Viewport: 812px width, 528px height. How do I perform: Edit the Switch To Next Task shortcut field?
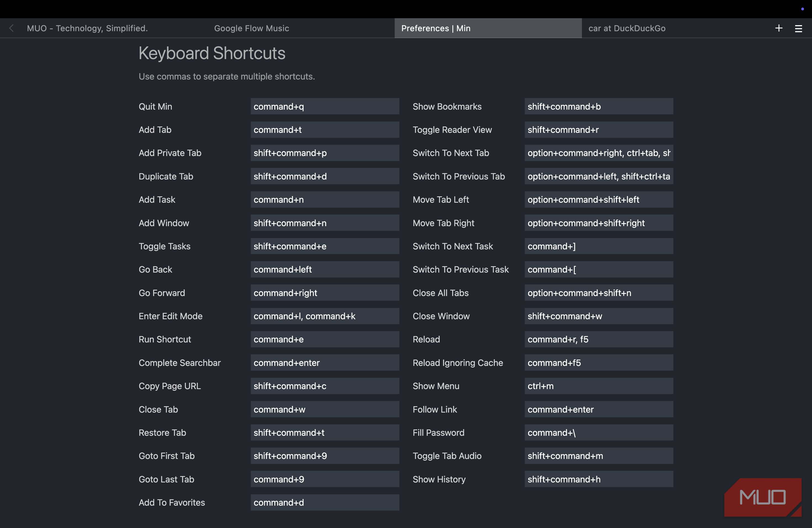pyautogui.click(x=599, y=246)
